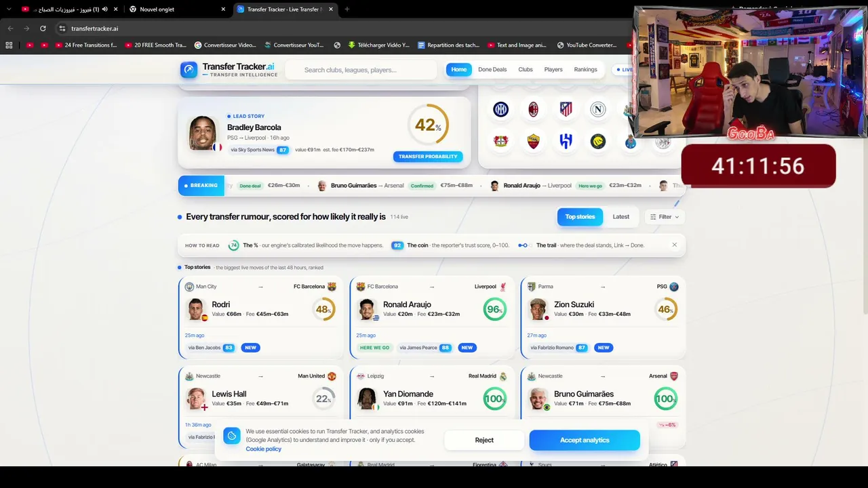
Task: Click the 96% probability ring for Ronald Araujo
Action: coord(495,309)
